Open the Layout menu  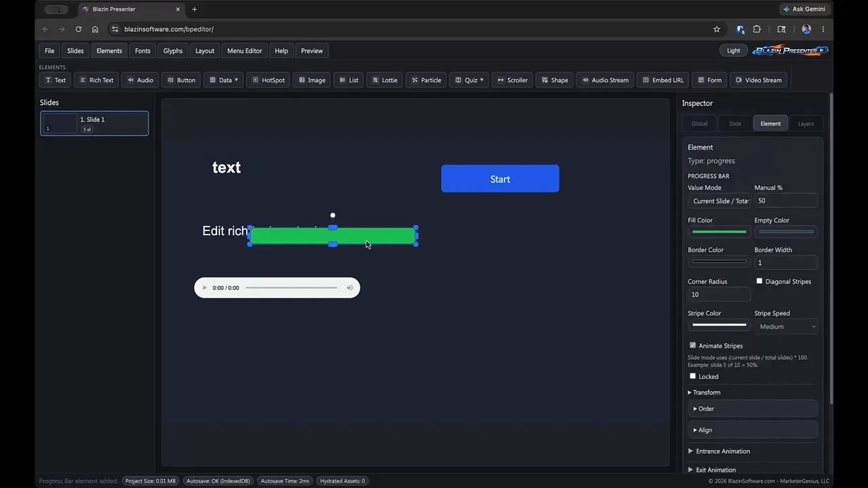coord(205,51)
